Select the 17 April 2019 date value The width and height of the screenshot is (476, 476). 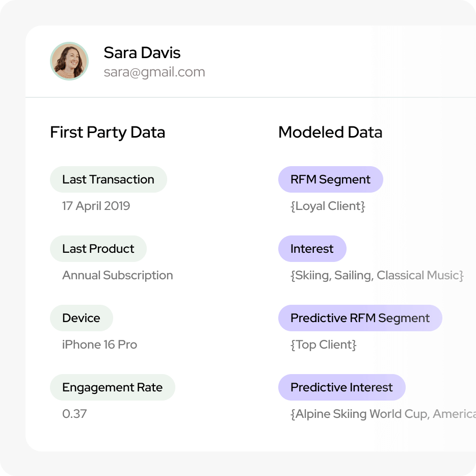[x=96, y=206]
